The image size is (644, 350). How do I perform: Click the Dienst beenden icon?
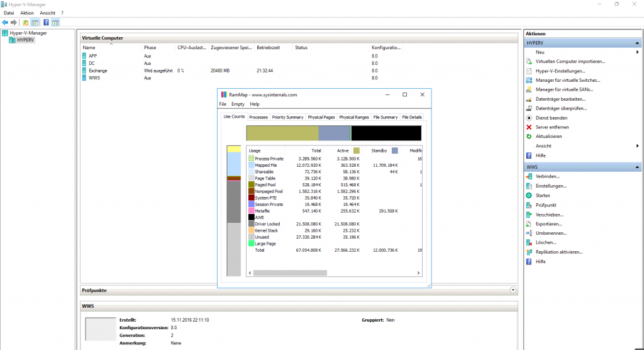(529, 118)
